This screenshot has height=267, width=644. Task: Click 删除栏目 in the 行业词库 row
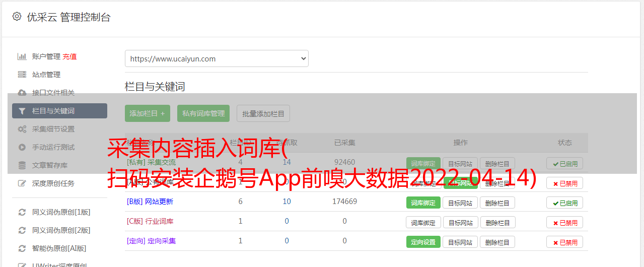point(498,222)
